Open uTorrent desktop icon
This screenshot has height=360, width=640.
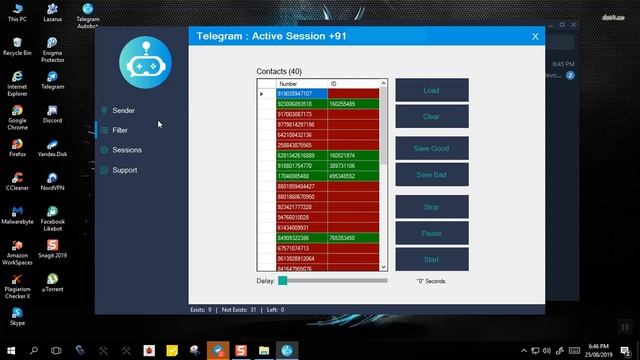(53, 283)
